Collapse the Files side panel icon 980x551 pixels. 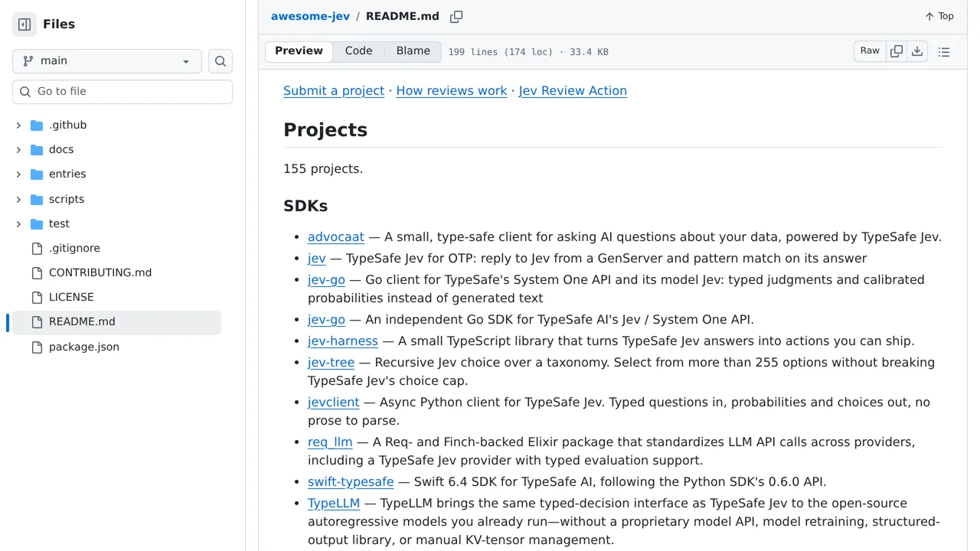(x=24, y=24)
